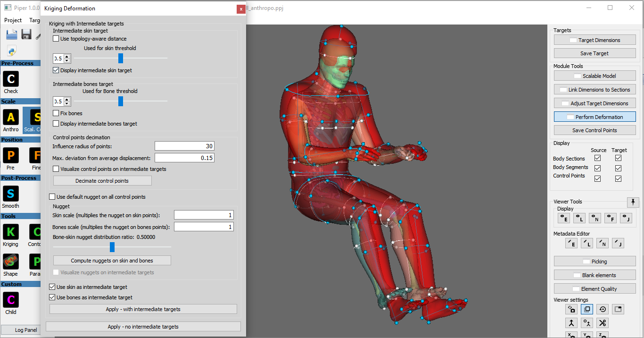Uncheck Use skin as intermediate target

(x=52, y=287)
